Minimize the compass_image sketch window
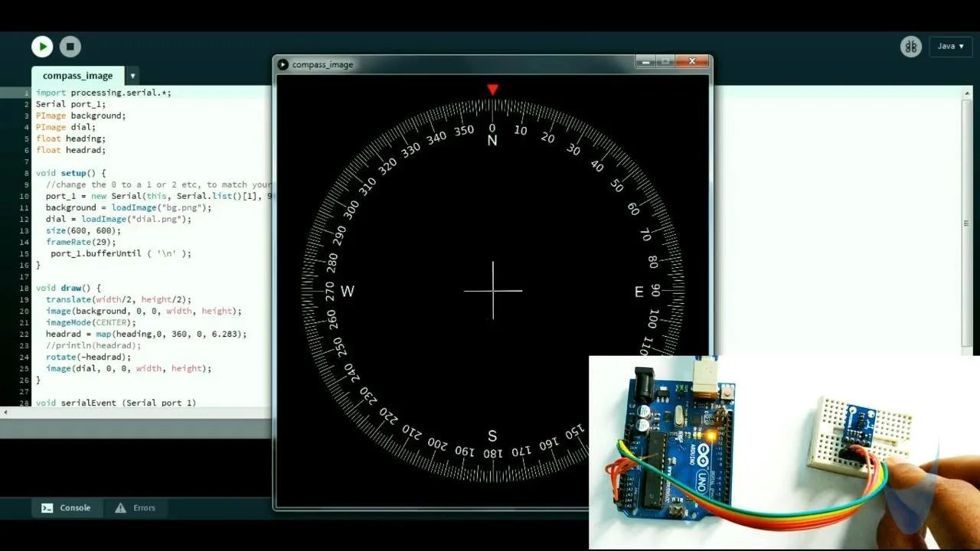 point(645,62)
